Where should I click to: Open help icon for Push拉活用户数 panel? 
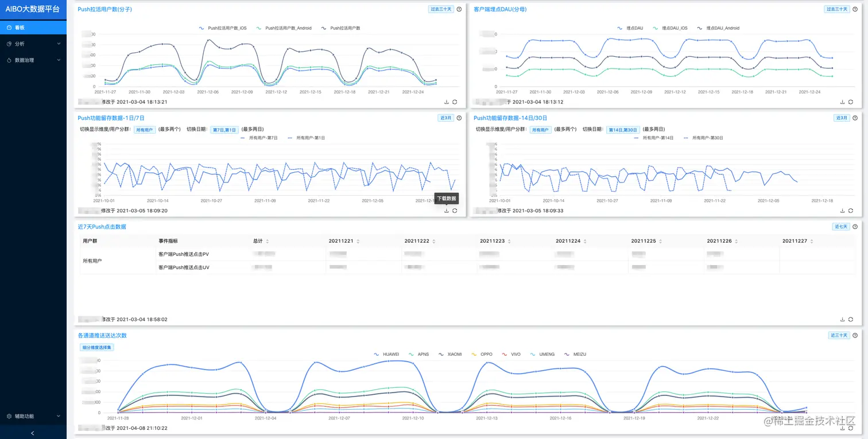459,9
